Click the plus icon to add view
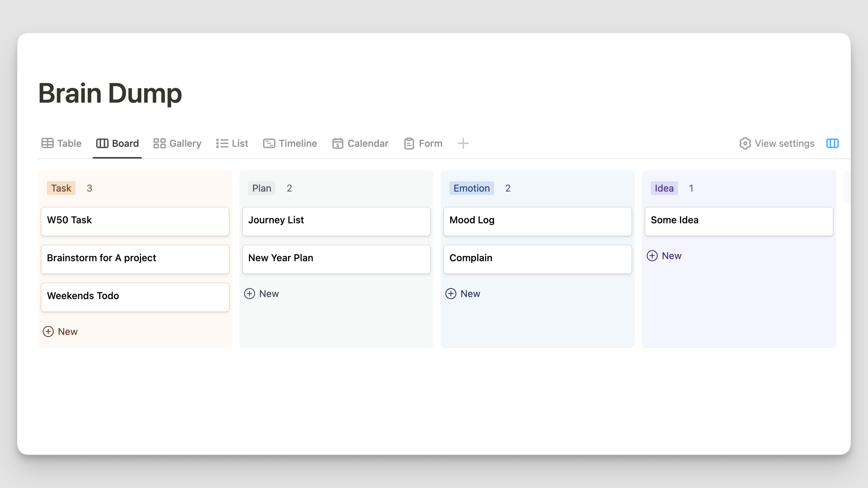 point(463,143)
